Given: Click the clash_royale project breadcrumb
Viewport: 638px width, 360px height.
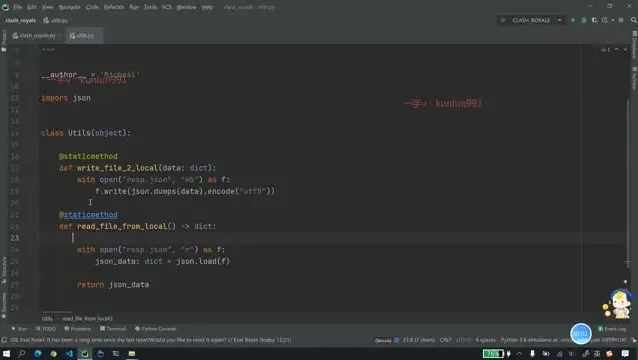Looking at the screenshot, I should click(21, 20).
